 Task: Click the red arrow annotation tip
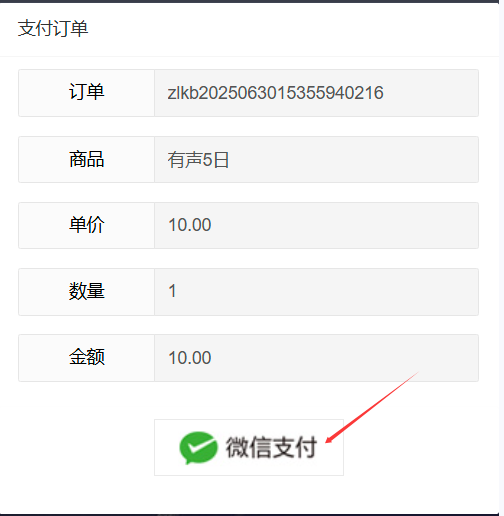328,441
